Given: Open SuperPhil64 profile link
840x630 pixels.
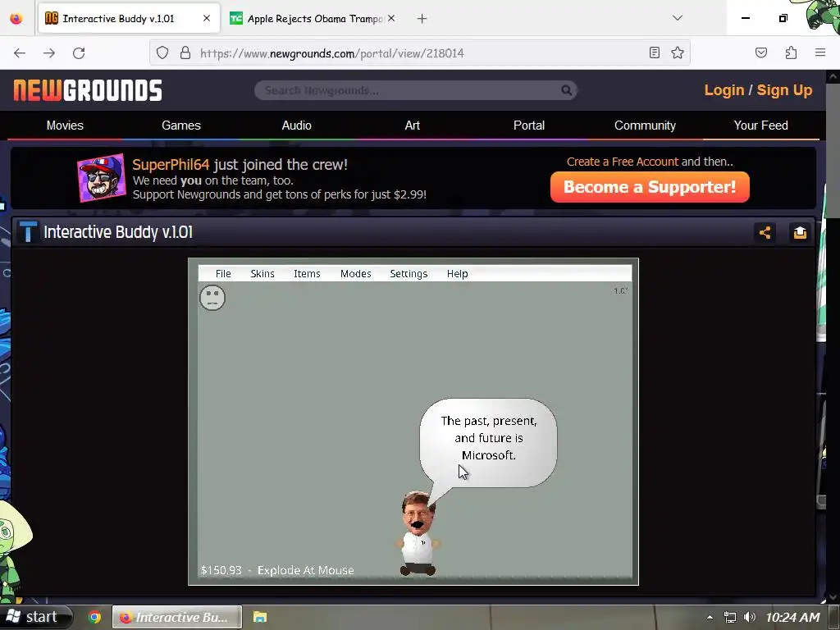Looking at the screenshot, I should (x=171, y=164).
